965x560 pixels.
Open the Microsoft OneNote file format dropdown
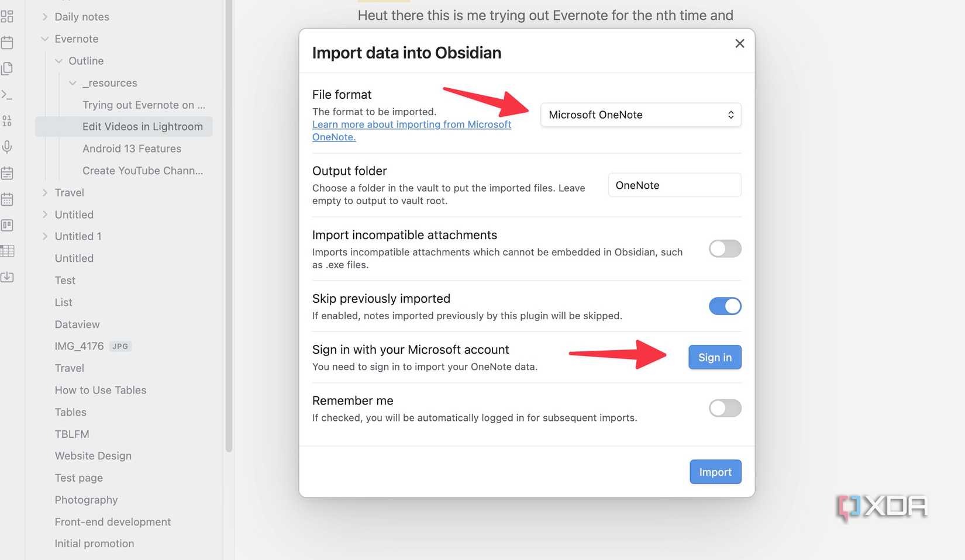[640, 115]
